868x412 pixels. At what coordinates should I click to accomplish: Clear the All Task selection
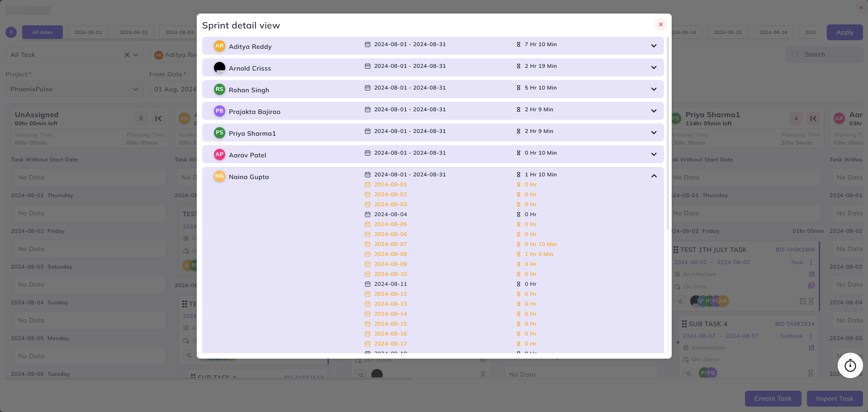[127, 55]
